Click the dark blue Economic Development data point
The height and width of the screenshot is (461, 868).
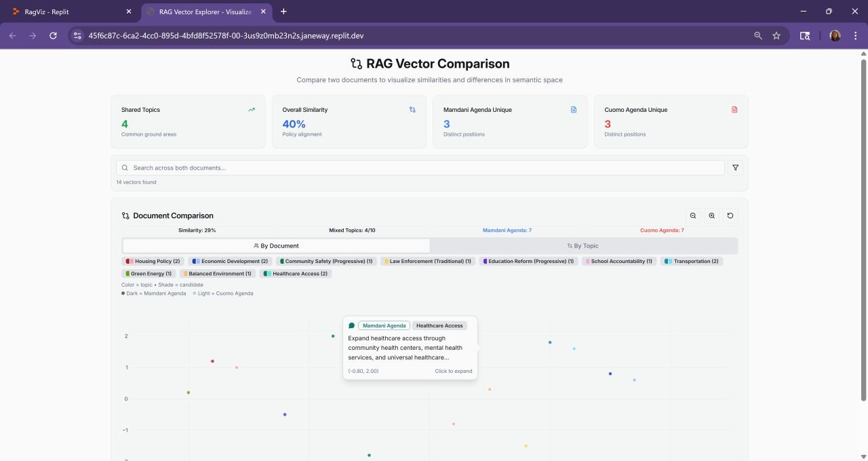click(x=610, y=374)
